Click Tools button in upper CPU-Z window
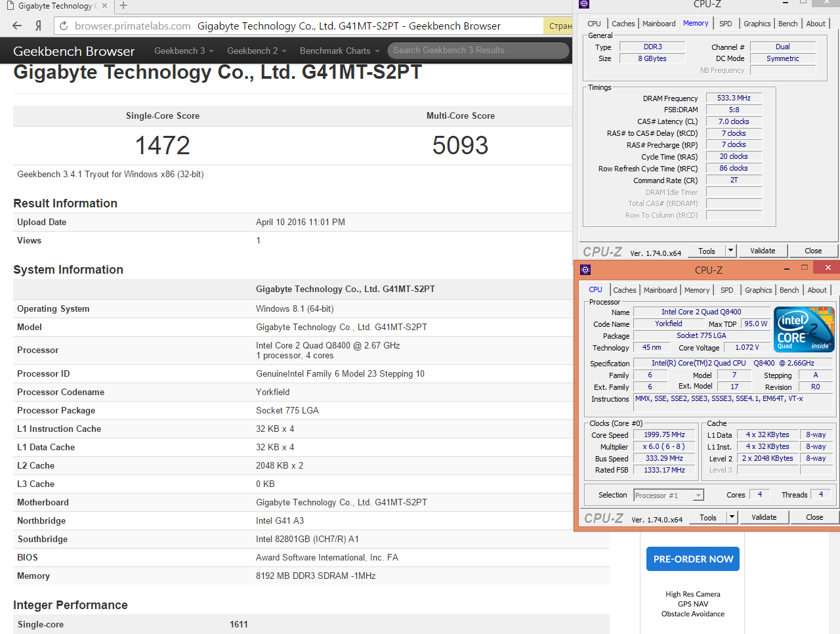This screenshot has height=634, width=840. [x=707, y=251]
